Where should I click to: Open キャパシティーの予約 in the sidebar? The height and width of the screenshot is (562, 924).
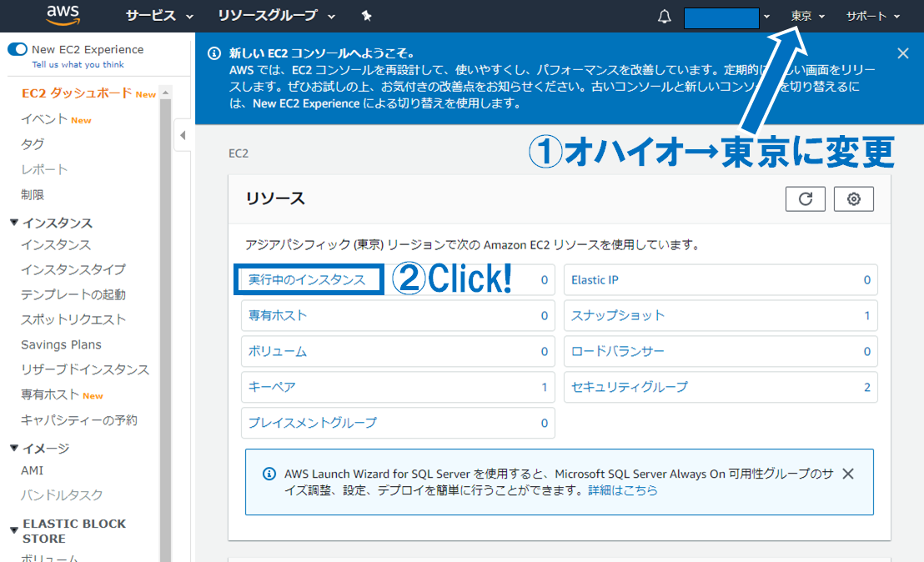[79, 420]
